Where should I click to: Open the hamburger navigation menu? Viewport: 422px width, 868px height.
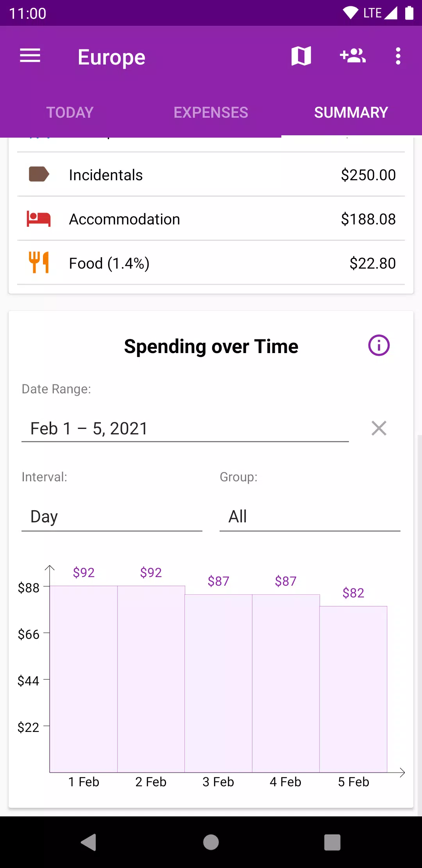[x=30, y=56]
